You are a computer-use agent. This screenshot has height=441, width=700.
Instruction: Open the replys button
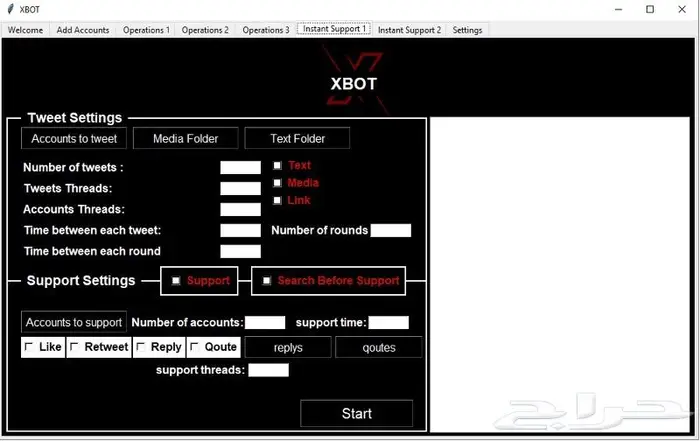coord(288,347)
